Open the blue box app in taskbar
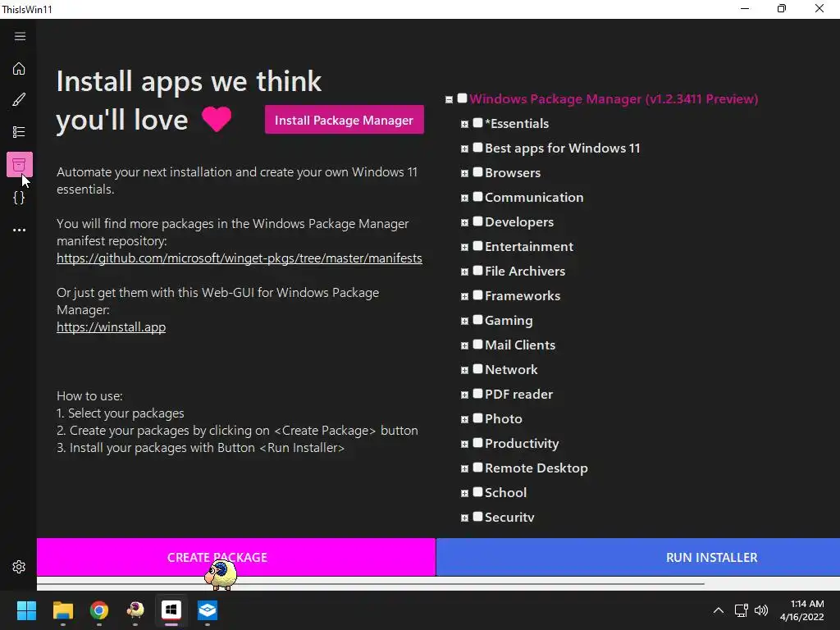This screenshot has height=630, width=840. (208, 610)
